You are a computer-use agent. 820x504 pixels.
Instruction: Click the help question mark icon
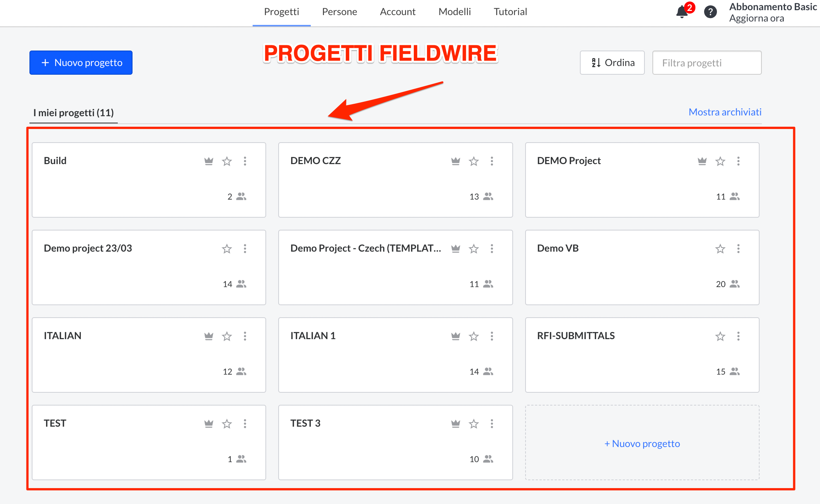[x=710, y=12]
